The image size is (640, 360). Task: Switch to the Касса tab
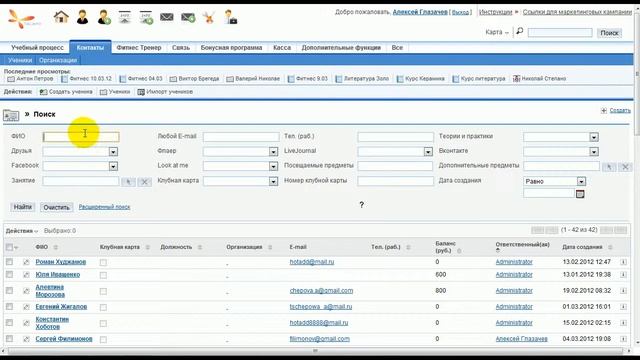tap(282, 48)
